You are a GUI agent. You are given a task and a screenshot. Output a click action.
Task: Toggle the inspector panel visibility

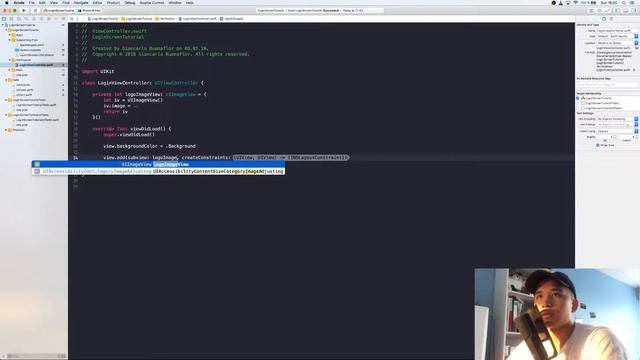point(634,11)
